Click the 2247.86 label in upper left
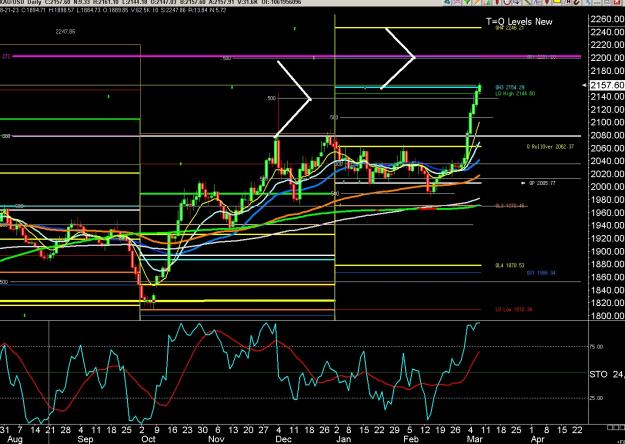Screen dimensions: 625x444 tap(65, 31)
